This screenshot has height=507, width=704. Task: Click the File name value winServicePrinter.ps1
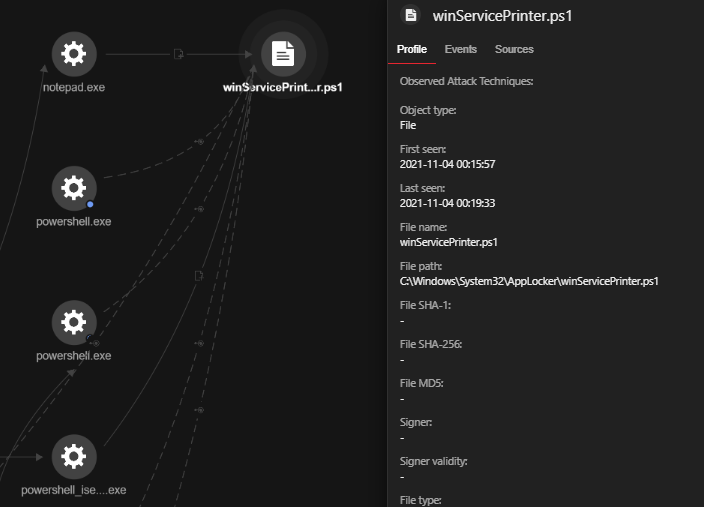(448, 242)
